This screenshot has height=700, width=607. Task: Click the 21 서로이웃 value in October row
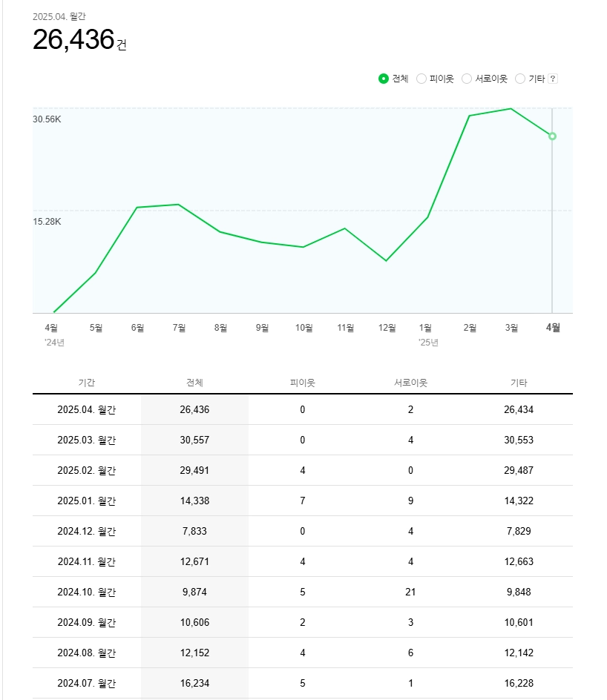click(x=410, y=592)
